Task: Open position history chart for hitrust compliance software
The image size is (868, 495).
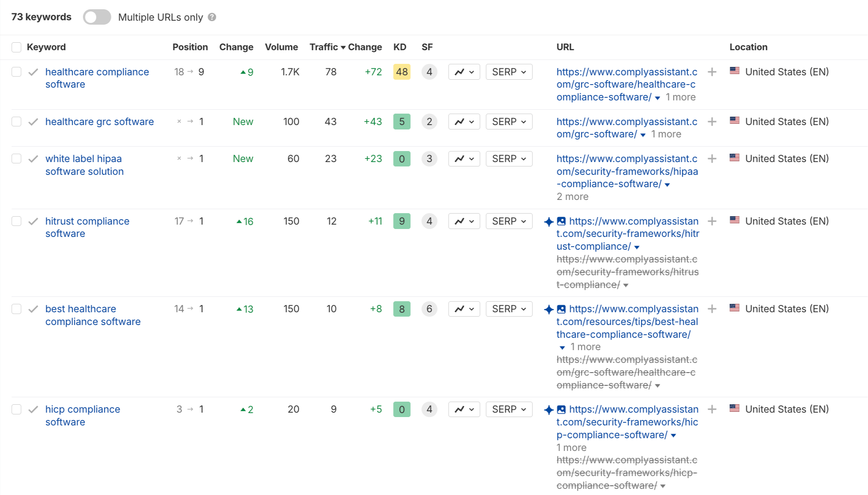Action: (x=464, y=221)
